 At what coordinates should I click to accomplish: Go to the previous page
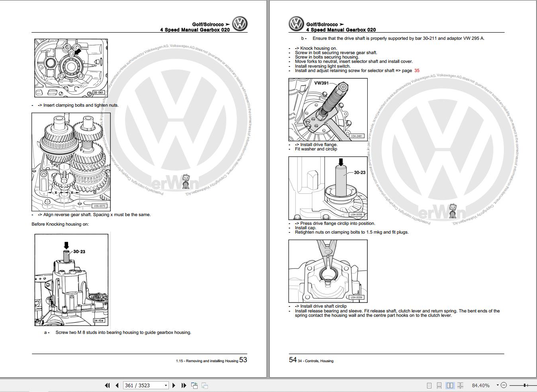(x=117, y=385)
